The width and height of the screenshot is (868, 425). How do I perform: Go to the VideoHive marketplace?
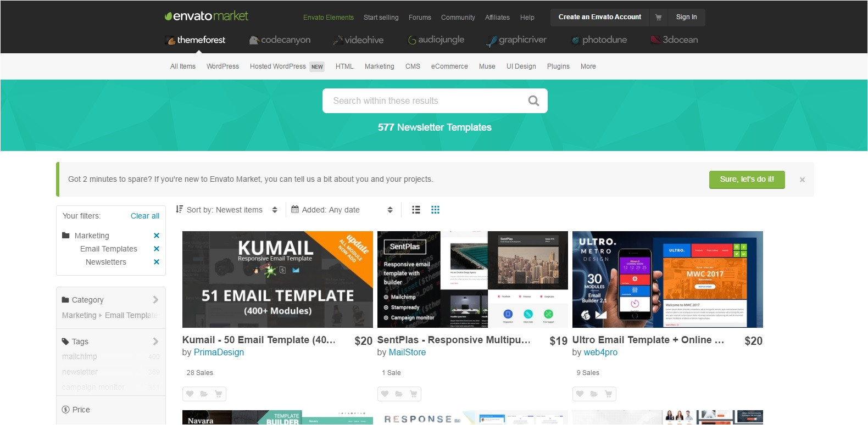point(358,40)
